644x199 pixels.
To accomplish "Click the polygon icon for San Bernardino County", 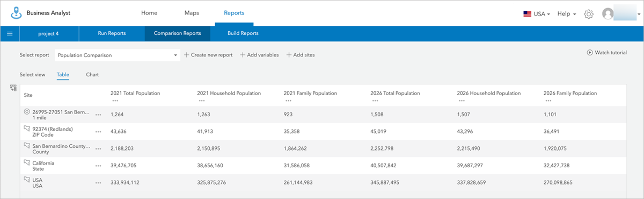I will pos(27,146).
